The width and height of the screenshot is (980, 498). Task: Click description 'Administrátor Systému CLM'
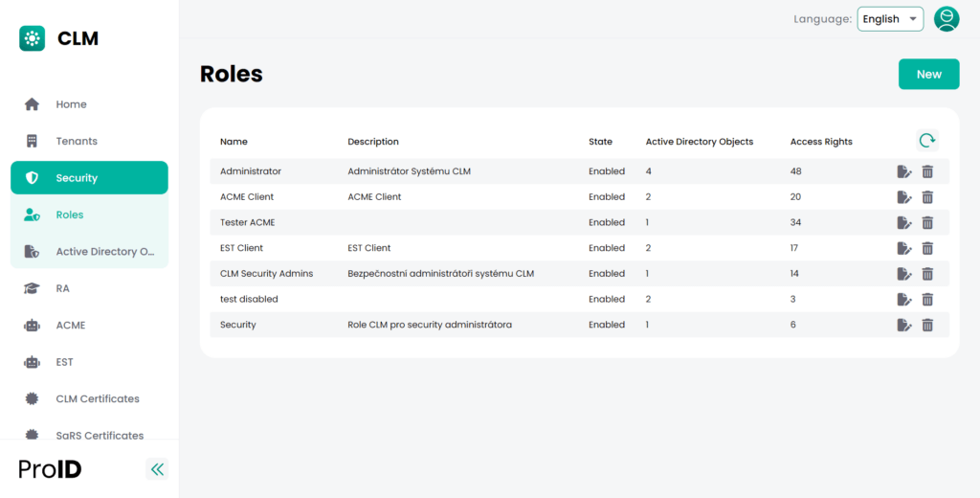[x=410, y=170]
